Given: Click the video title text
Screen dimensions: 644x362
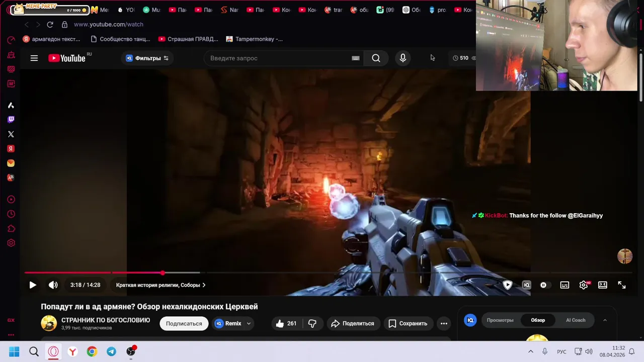Looking at the screenshot, I should 149,307.
